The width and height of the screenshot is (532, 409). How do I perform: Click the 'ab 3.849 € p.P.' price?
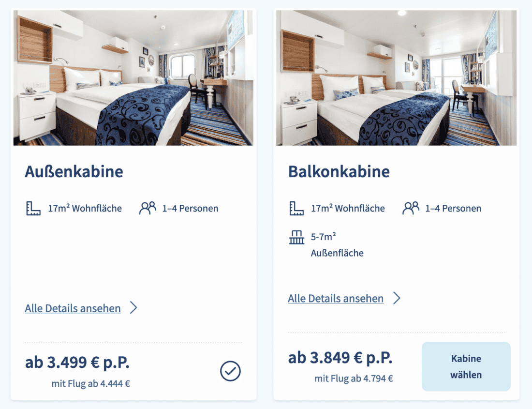click(x=340, y=358)
